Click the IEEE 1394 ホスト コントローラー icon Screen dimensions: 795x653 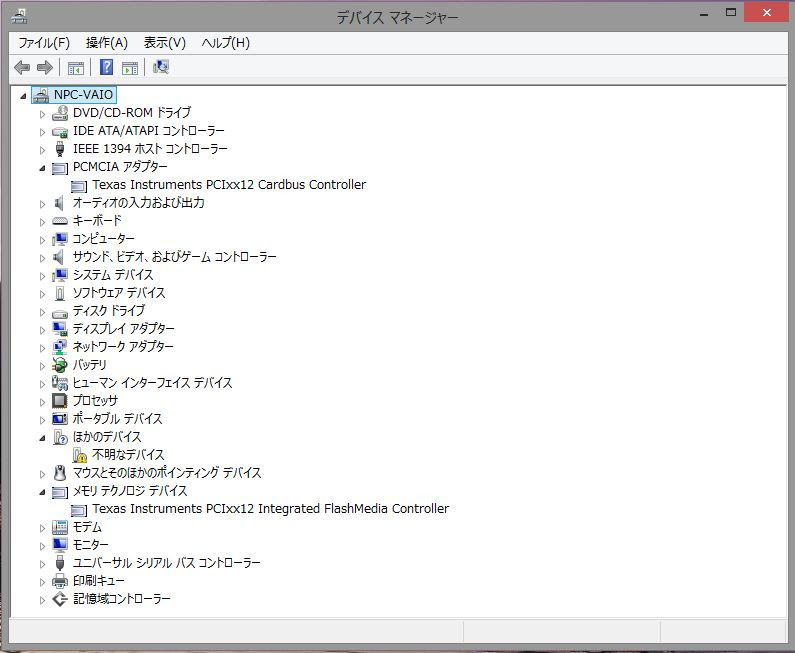[60, 149]
